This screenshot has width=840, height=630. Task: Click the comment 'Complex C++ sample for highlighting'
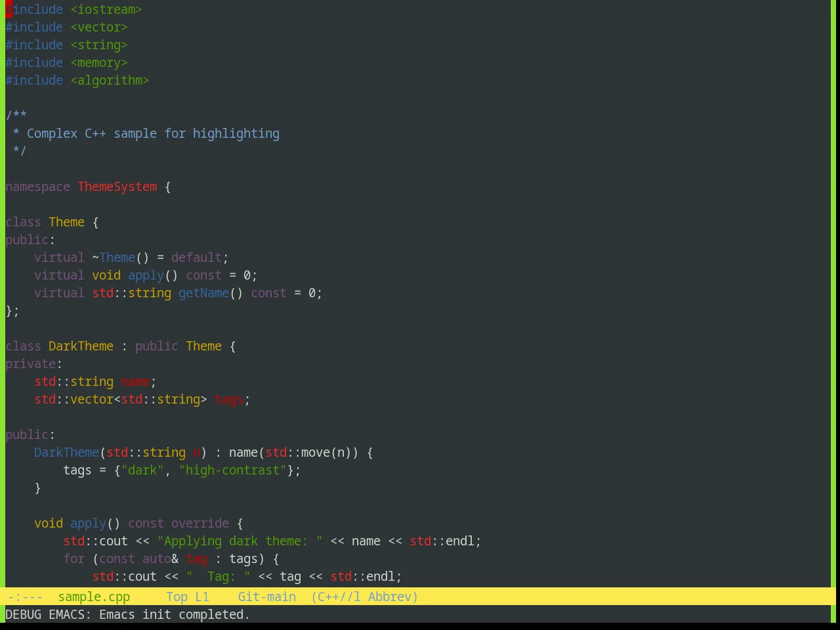(153, 133)
